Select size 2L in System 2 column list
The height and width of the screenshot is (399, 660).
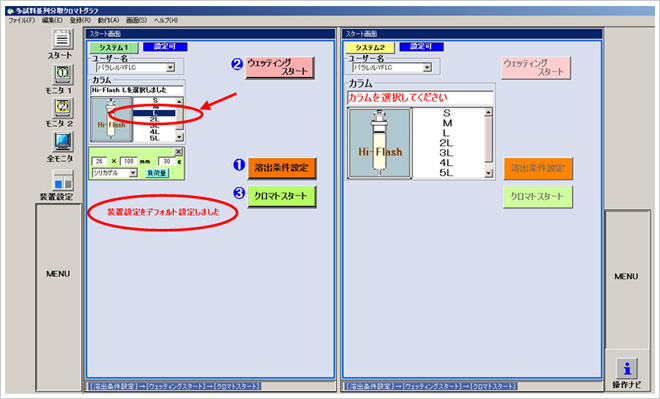447,143
